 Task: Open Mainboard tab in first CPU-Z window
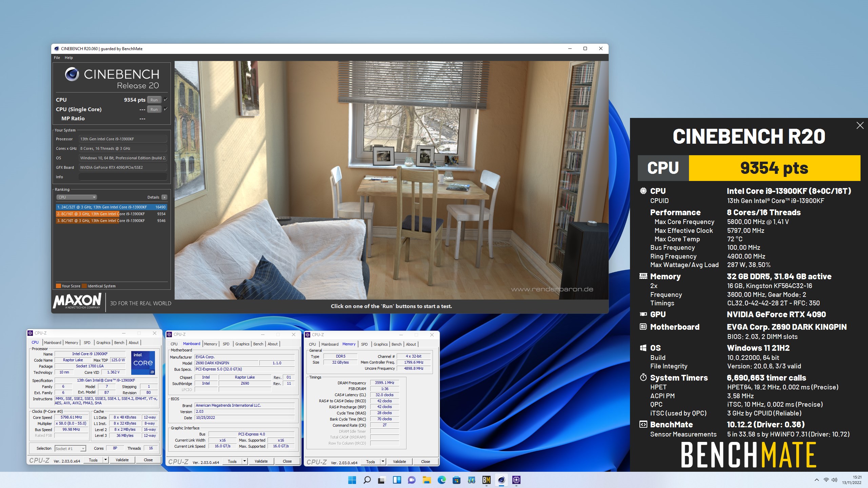[x=53, y=343]
